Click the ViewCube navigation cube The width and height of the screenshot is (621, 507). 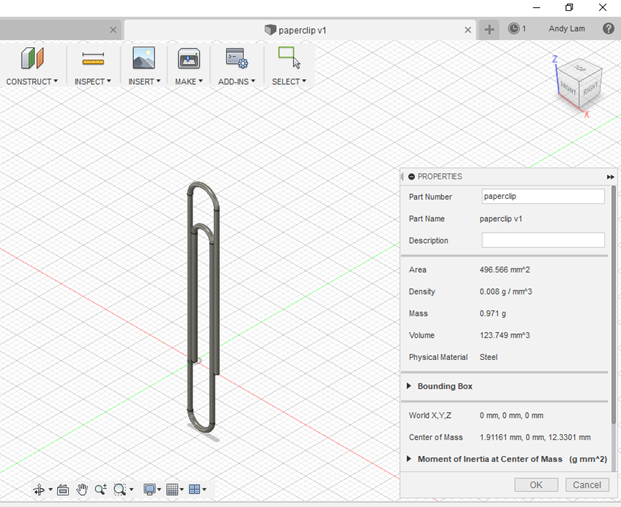click(580, 84)
